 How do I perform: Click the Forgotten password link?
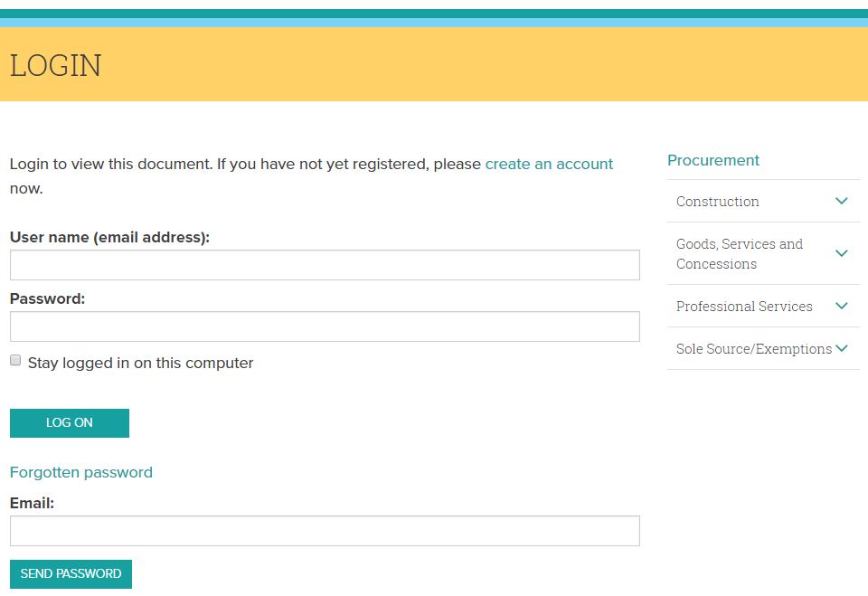80,472
